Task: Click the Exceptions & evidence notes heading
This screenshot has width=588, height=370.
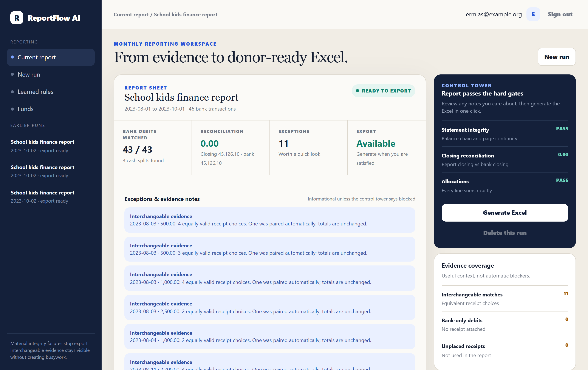Action: [162, 199]
